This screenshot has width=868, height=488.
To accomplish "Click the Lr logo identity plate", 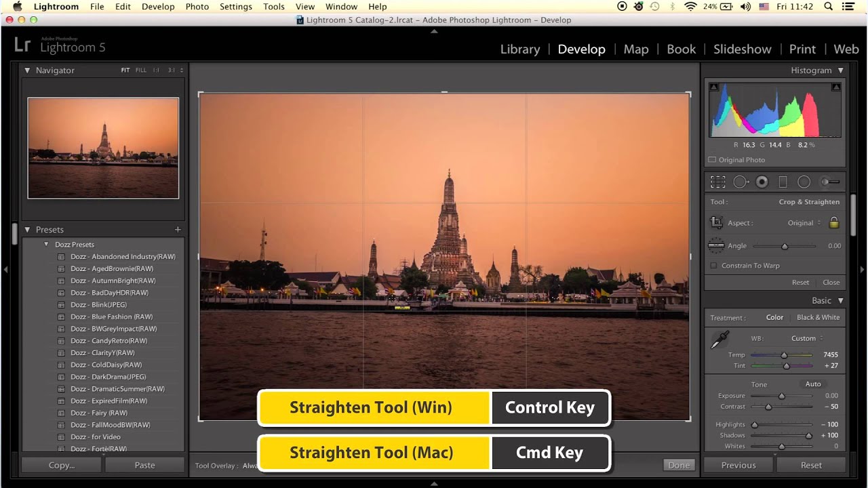I will pyautogui.click(x=22, y=45).
